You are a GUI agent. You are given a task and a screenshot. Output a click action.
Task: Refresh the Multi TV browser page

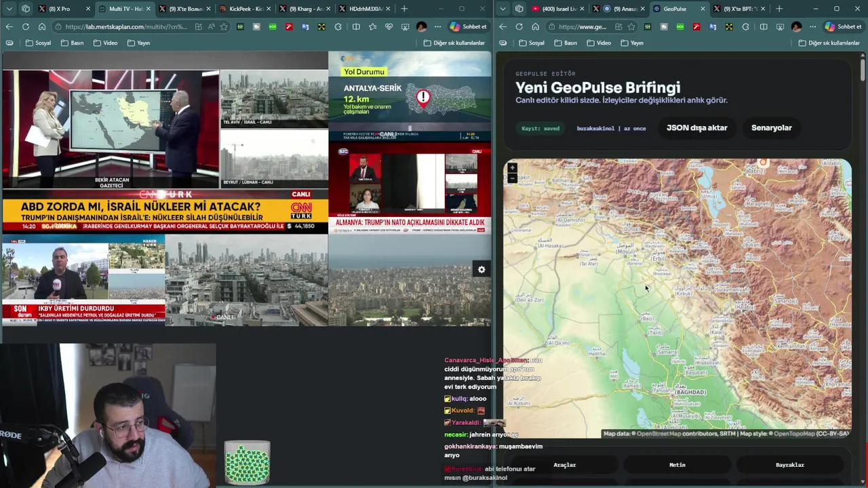pyautogui.click(x=25, y=26)
